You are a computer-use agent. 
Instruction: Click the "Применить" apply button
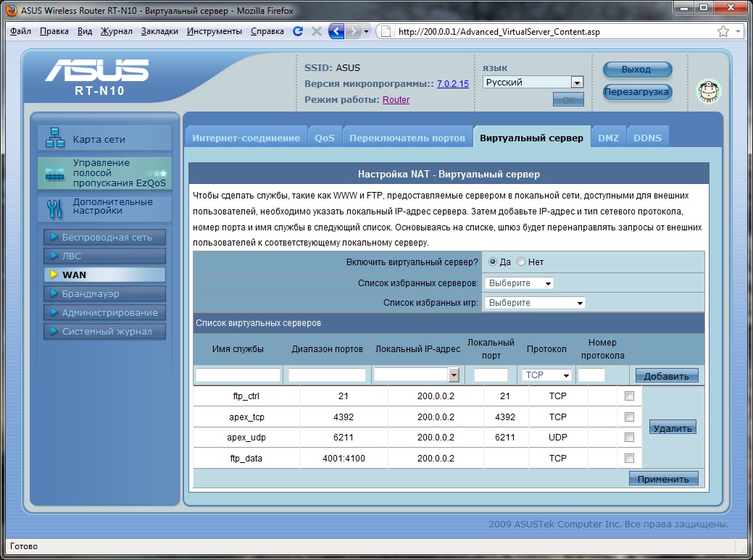663,479
